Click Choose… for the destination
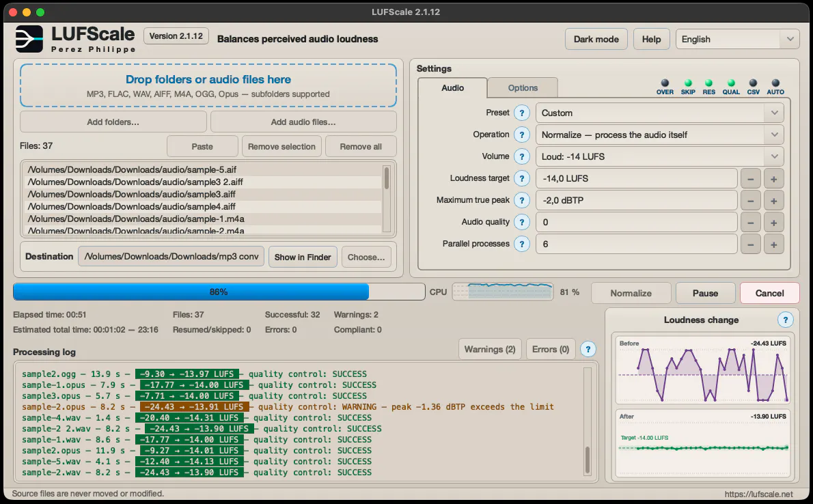This screenshot has width=813, height=504. coord(366,257)
